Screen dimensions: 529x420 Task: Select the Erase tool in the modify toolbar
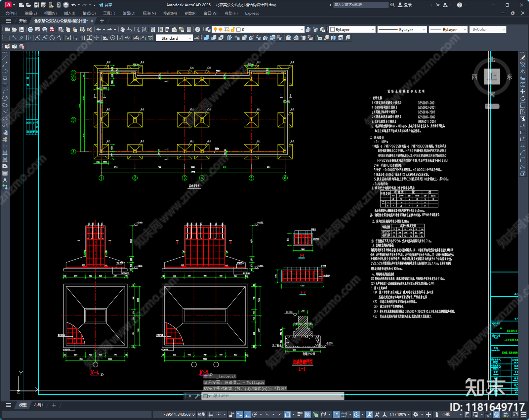click(523, 58)
